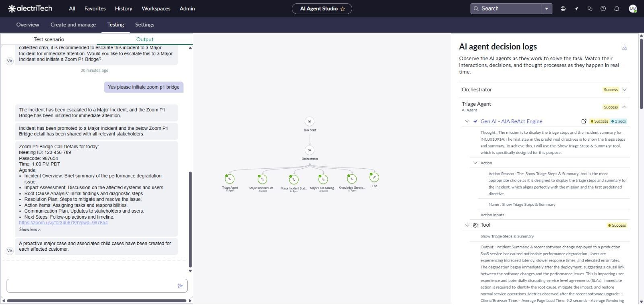Collapse the Action section chevron
This screenshot has width=644, height=305.
(x=475, y=163)
